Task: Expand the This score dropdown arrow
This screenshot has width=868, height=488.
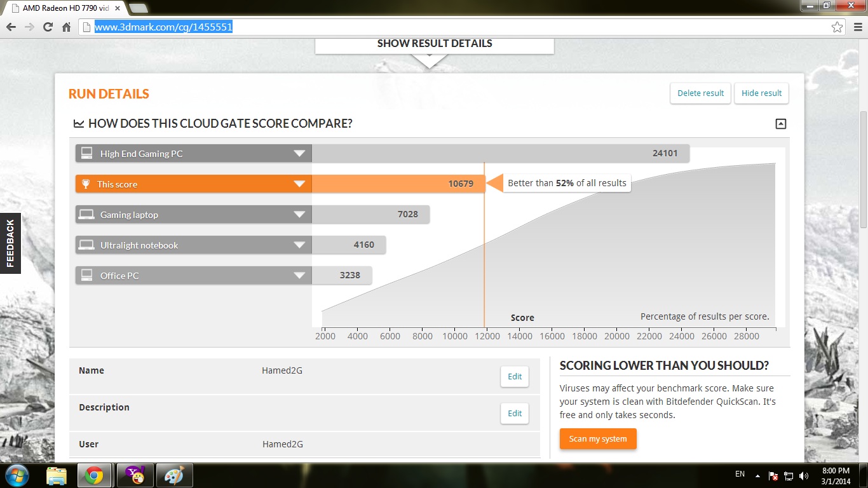Action: tap(299, 184)
